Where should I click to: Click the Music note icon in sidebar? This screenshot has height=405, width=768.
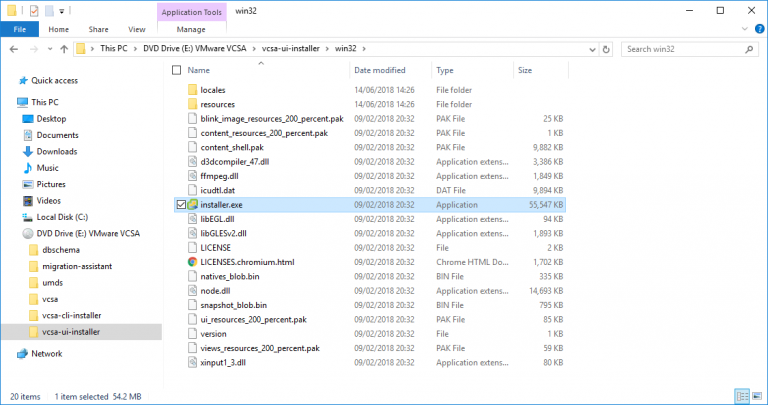coord(28,168)
